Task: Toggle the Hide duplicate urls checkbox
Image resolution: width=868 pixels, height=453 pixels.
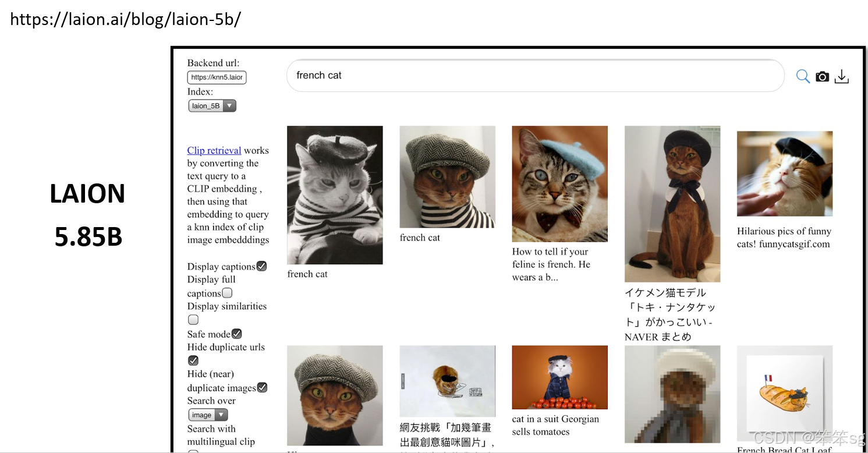Action: tap(193, 360)
